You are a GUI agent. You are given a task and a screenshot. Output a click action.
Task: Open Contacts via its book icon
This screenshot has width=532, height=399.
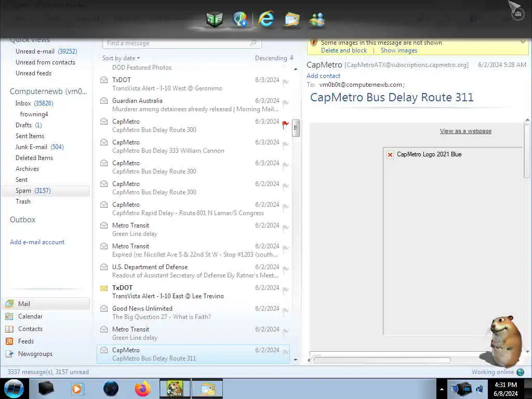point(9,329)
